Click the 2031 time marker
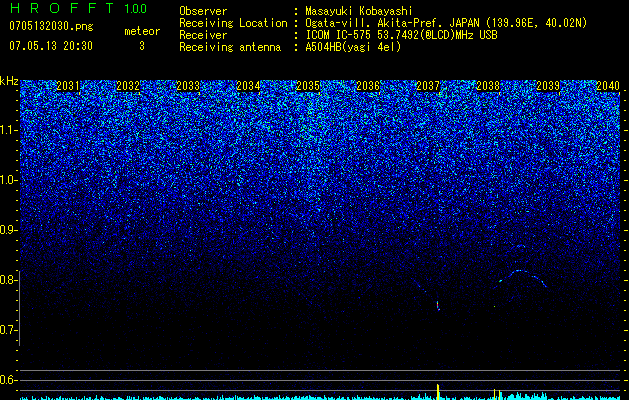 (x=68, y=86)
